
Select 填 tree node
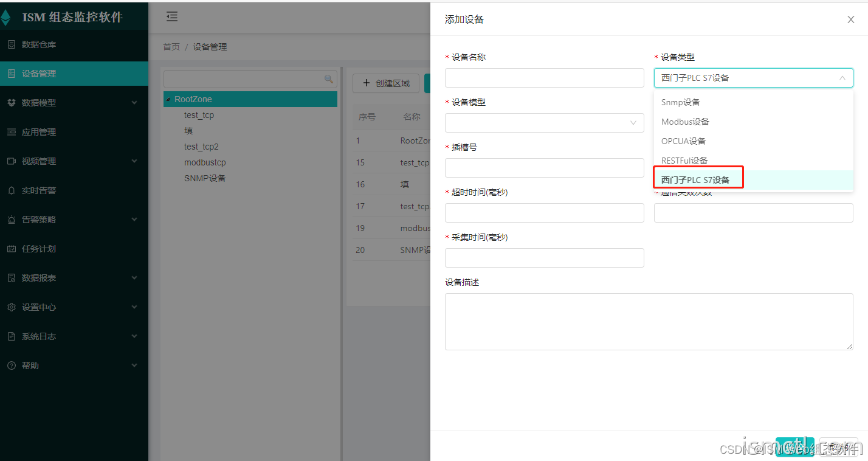(x=188, y=131)
